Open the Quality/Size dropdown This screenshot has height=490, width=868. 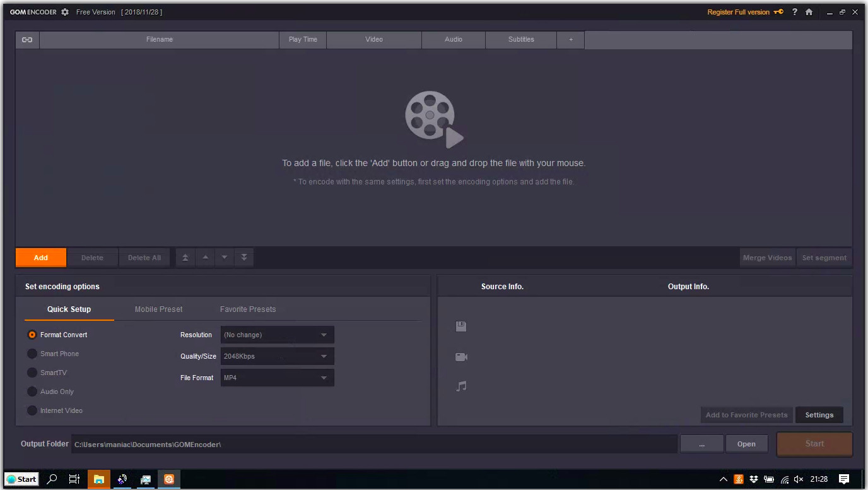coord(277,356)
